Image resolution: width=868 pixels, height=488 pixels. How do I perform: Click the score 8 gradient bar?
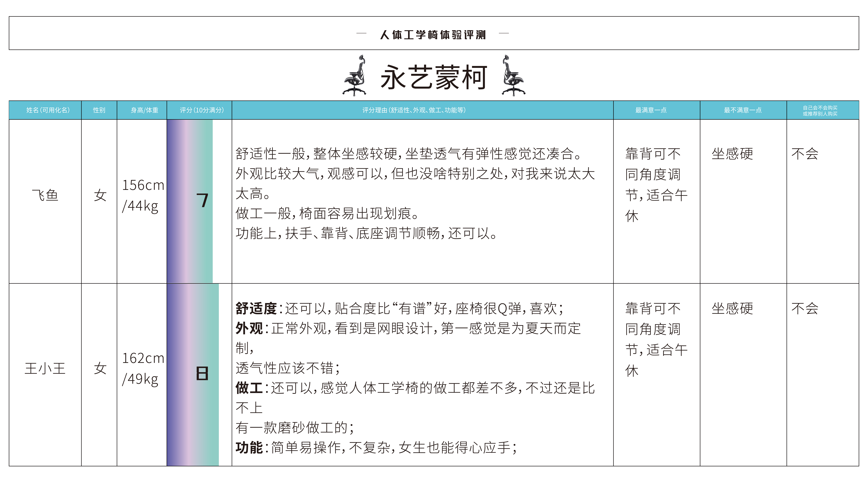click(193, 375)
